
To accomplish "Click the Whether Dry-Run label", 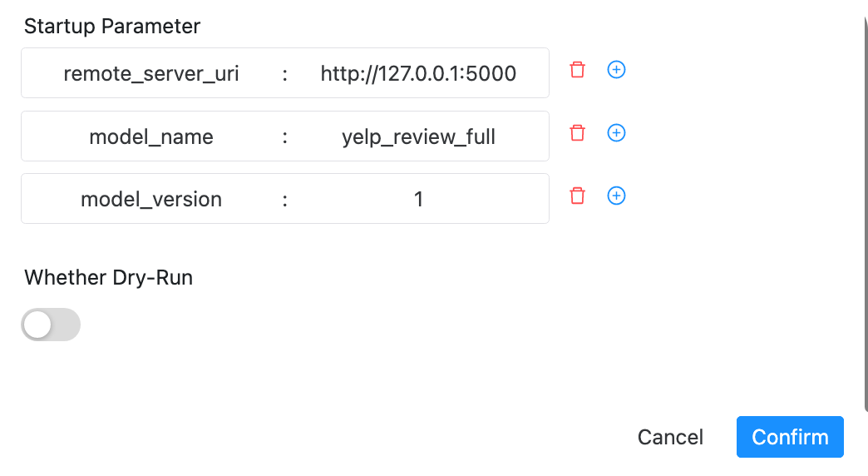I will pos(109,278).
